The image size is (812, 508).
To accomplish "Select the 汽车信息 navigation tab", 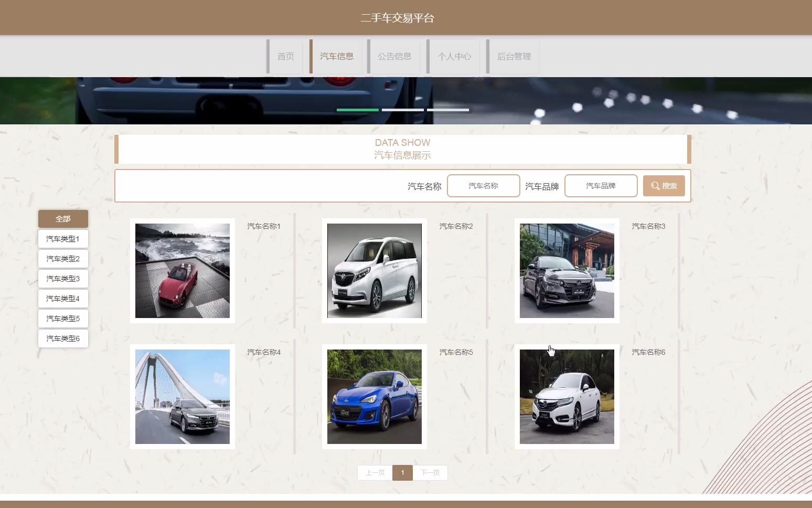I will coord(337,56).
